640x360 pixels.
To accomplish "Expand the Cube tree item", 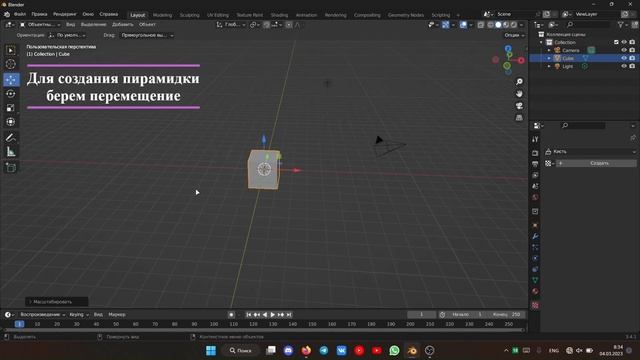I will 549,58.
